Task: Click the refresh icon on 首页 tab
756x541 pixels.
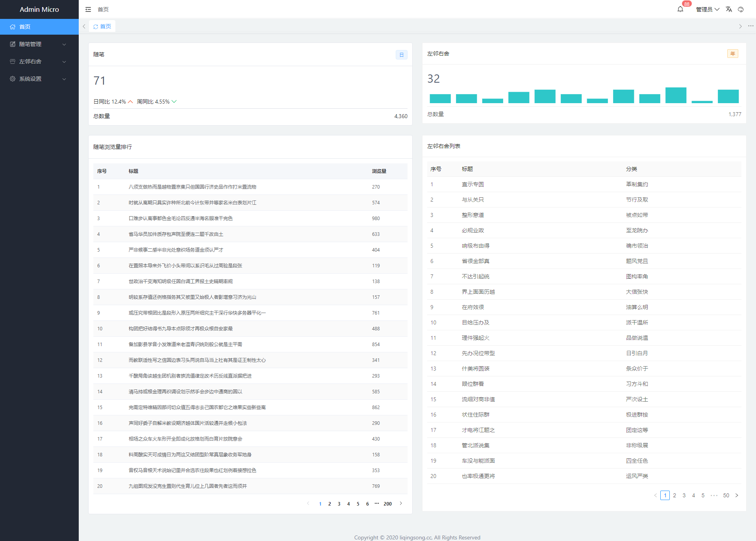Action: point(96,27)
